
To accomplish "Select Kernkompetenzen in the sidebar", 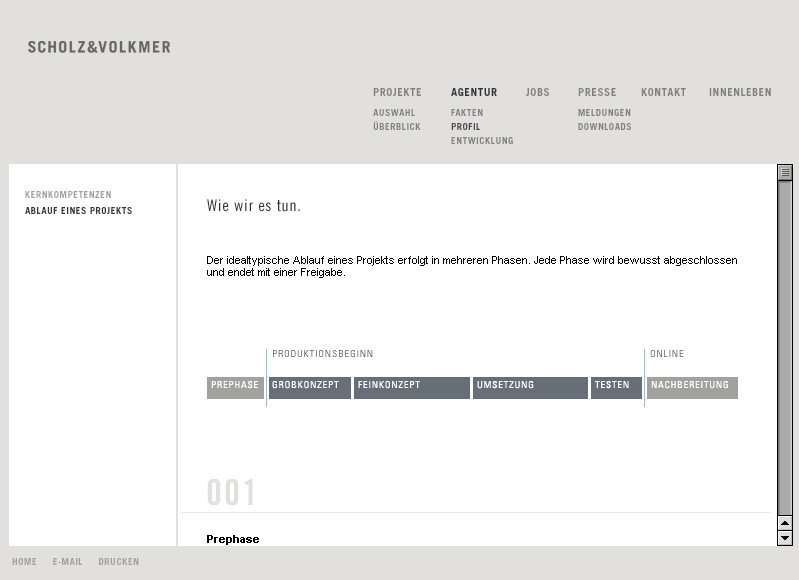I will tap(68, 195).
